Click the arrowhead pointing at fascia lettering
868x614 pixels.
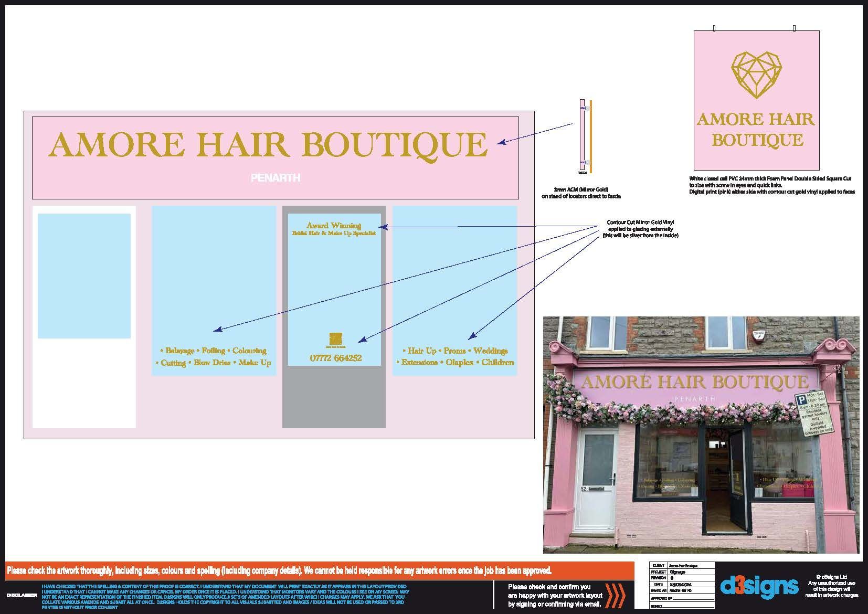[x=501, y=142]
